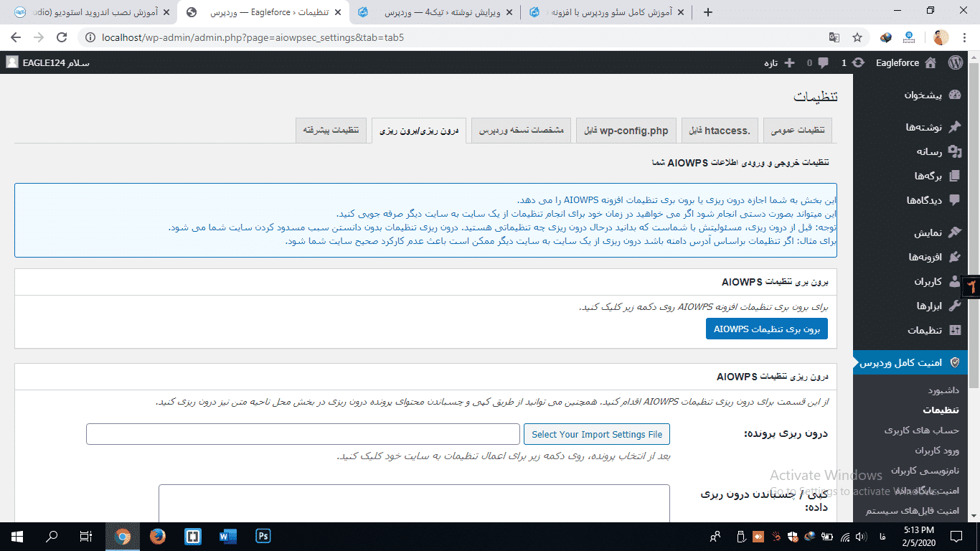
Task: Open the پیشخوان dashboard menu
Action: tap(911, 95)
